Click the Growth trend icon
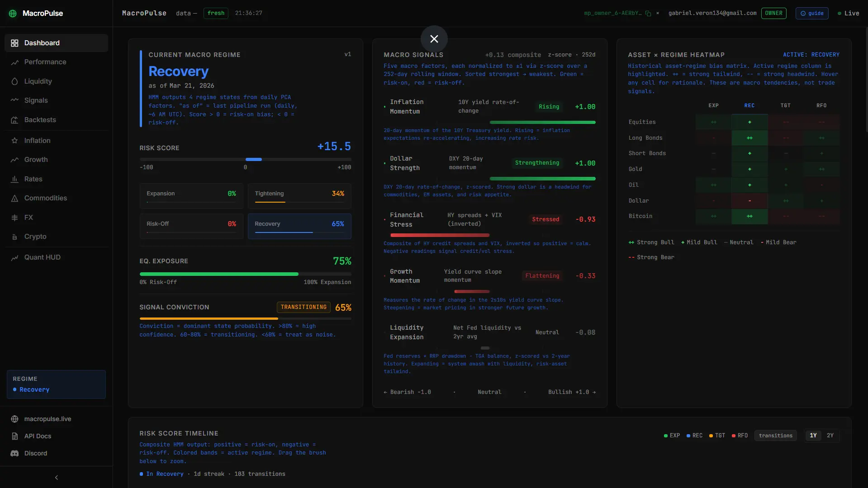Image resolution: width=868 pixels, height=488 pixels. point(14,160)
